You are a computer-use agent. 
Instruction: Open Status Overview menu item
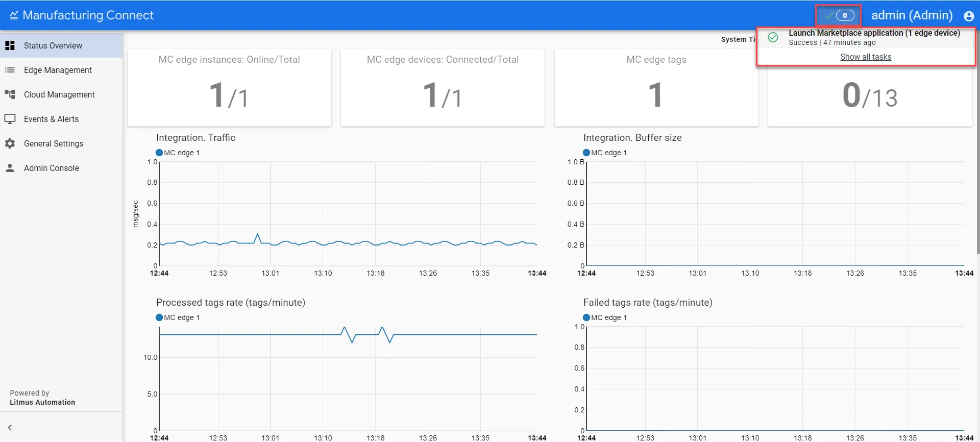click(61, 45)
